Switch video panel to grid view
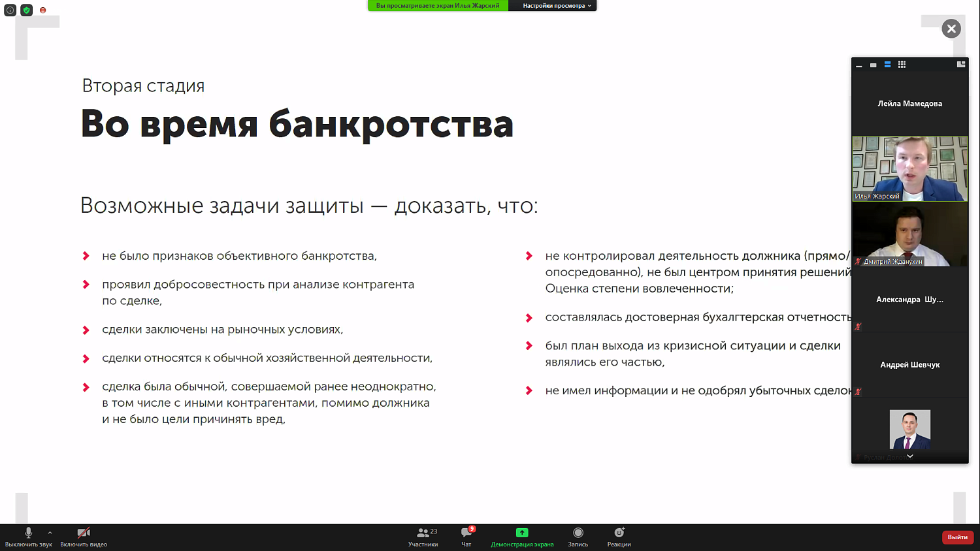Screen dimensions: 980x551 tap(902, 65)
